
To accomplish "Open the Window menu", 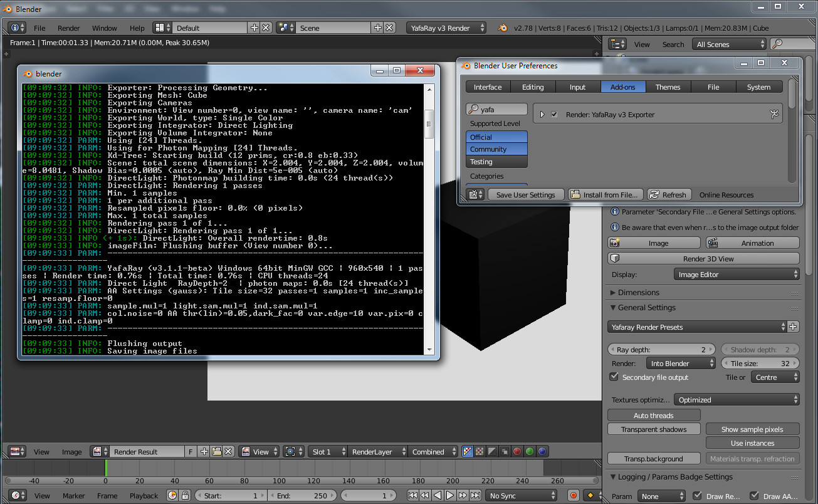I will (x=105, y=28).
